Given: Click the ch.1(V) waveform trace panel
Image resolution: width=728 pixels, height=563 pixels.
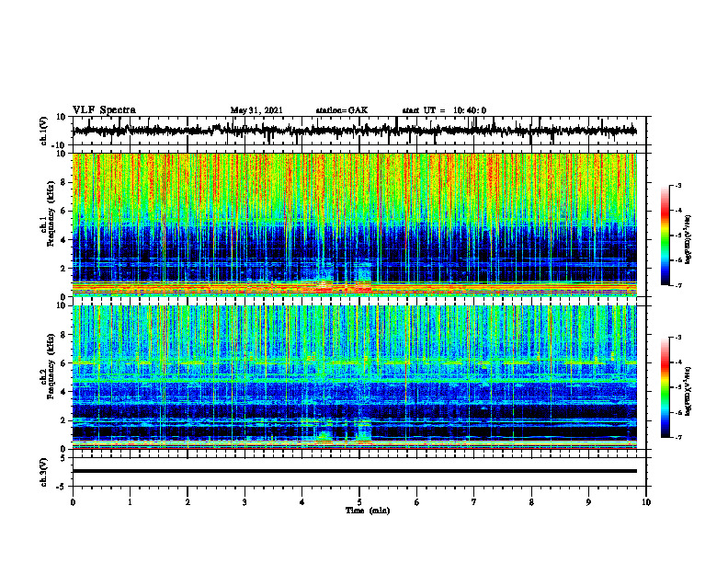Looking at the screenshot, I should 359,131.
